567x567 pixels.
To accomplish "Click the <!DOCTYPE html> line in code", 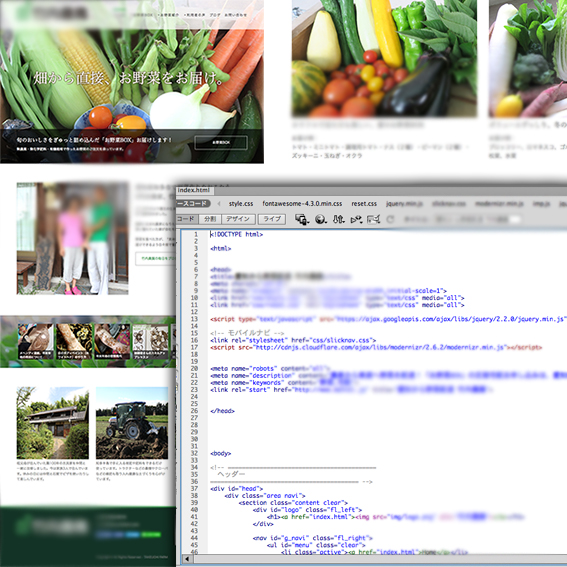I will [x=236, y=234].
